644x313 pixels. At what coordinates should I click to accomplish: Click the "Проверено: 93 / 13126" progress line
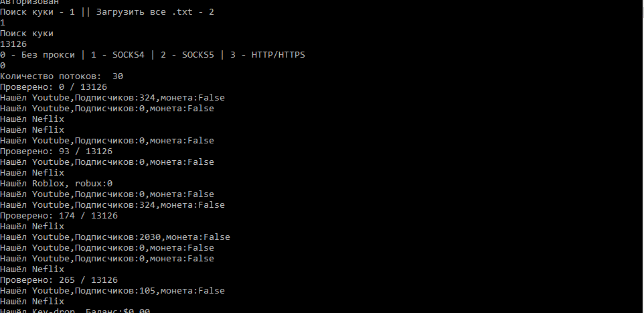pos(56,151)
